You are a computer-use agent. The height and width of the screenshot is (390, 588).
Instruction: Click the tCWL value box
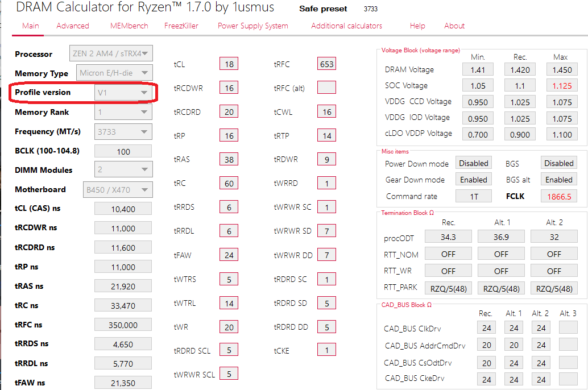coord(326,112)
